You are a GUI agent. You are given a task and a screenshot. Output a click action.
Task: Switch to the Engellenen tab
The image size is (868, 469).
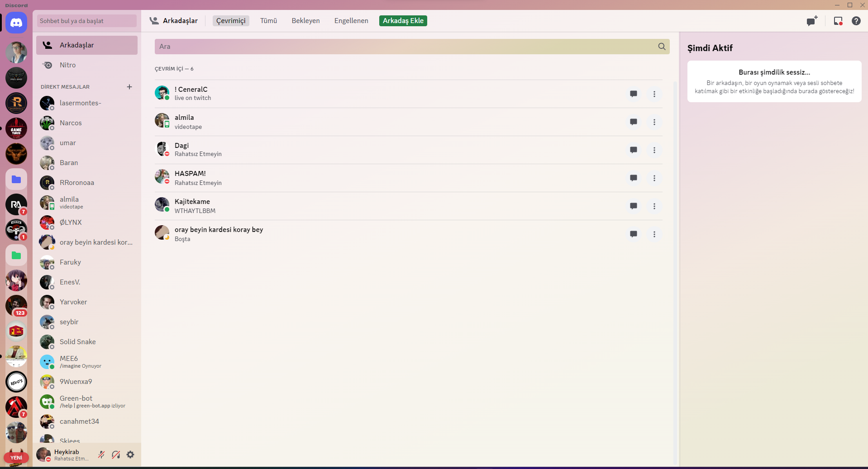tap(351, 21)
